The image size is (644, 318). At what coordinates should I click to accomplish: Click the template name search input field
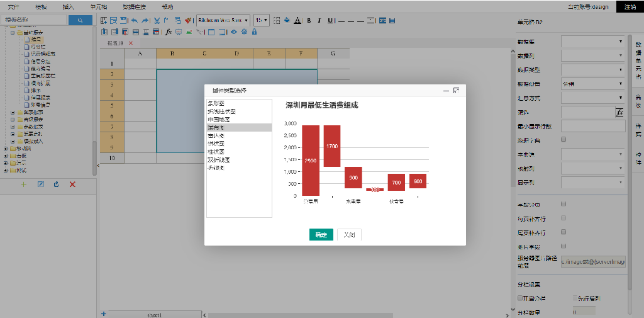point(34,20)
